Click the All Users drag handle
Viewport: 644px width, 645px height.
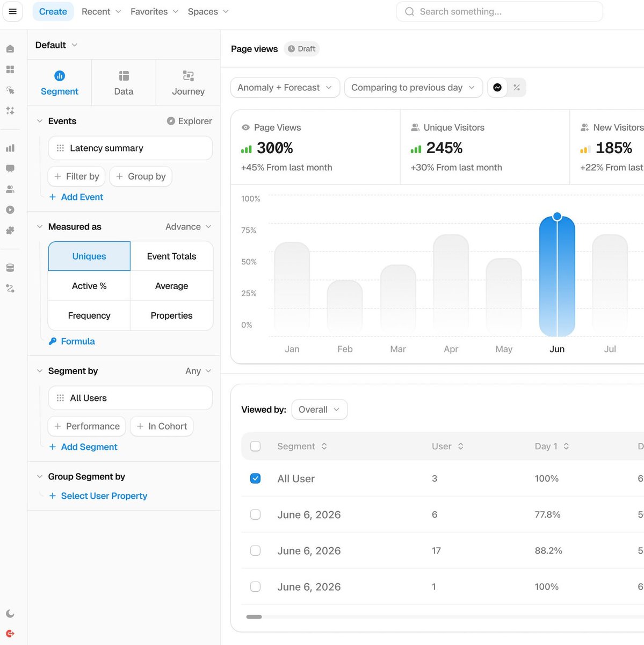[60, 398]
